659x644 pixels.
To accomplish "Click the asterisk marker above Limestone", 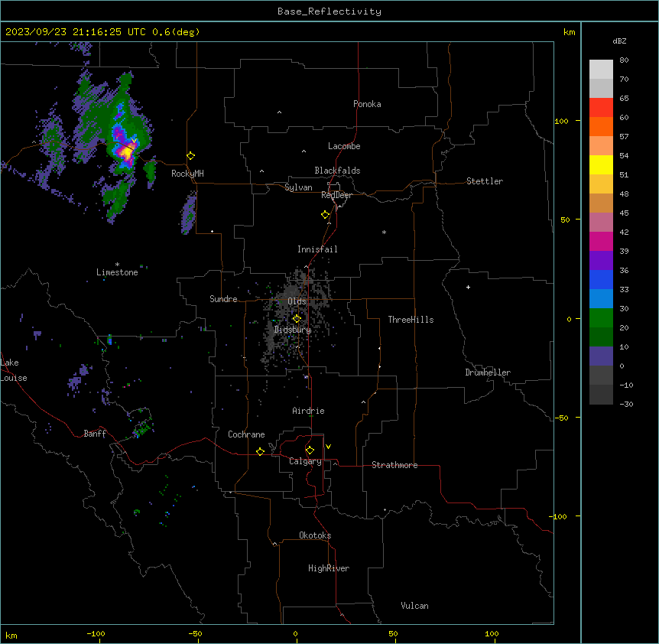I will [x=117, y=265].
